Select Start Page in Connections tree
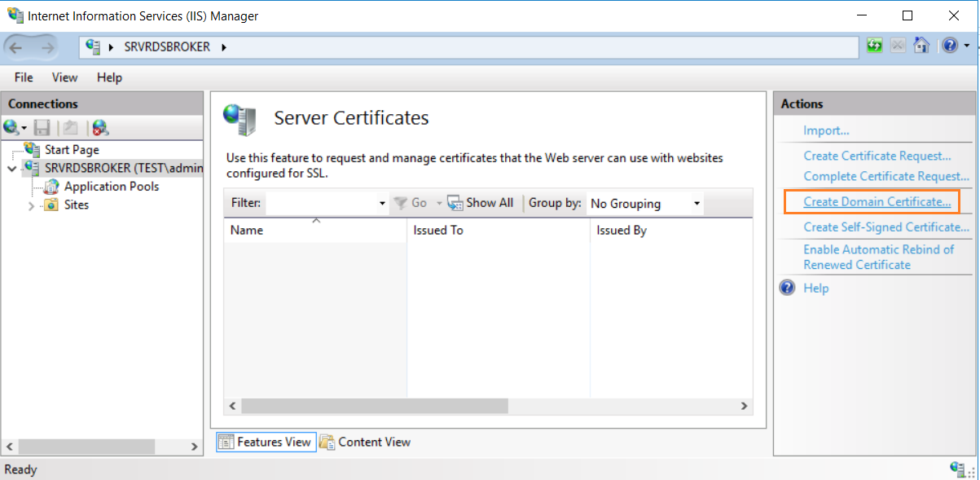 72,150
